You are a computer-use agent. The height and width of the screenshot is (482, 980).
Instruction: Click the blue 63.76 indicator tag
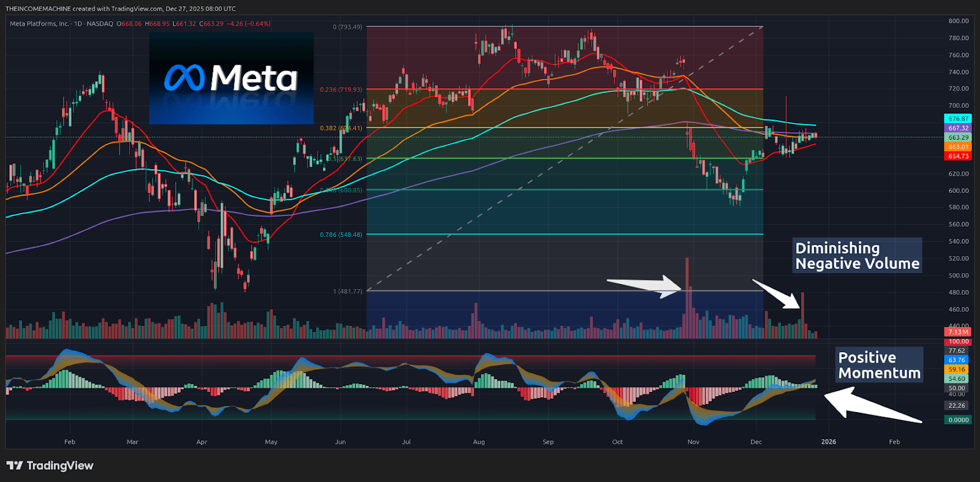click(957, 360)
